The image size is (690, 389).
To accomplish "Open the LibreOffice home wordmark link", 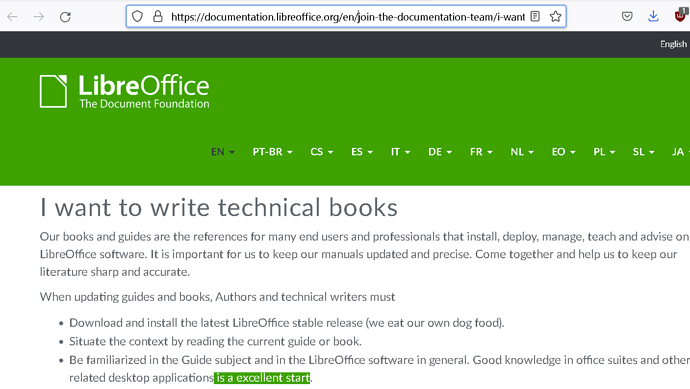I will [x=144, y=85].
